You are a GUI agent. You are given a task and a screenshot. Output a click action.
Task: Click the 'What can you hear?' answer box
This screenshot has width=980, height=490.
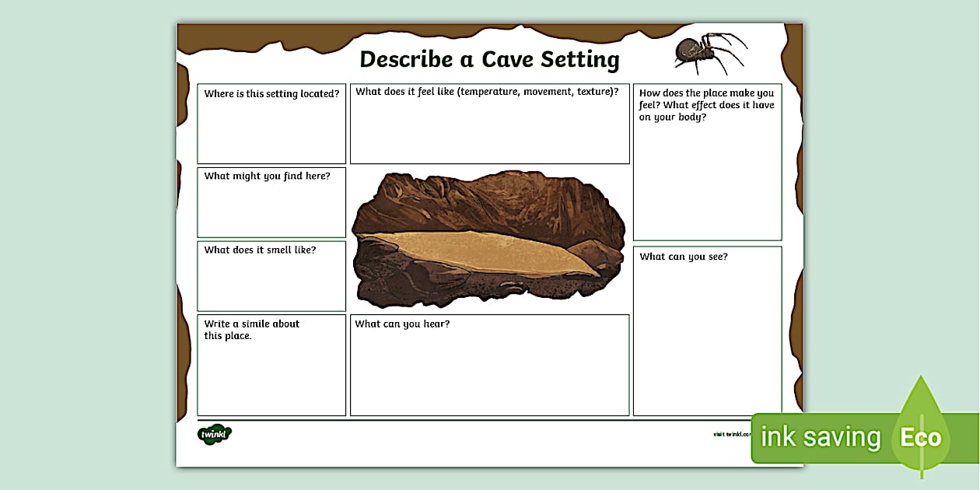coord(490,366)
